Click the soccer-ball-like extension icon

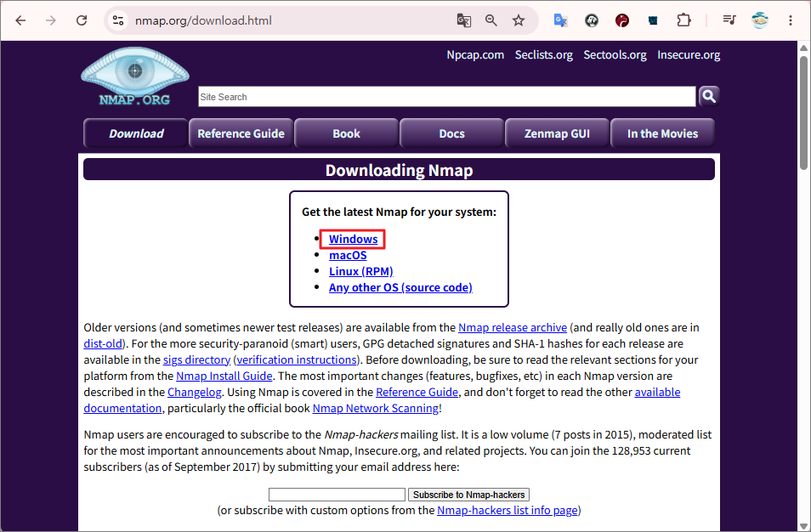[591, 20]
